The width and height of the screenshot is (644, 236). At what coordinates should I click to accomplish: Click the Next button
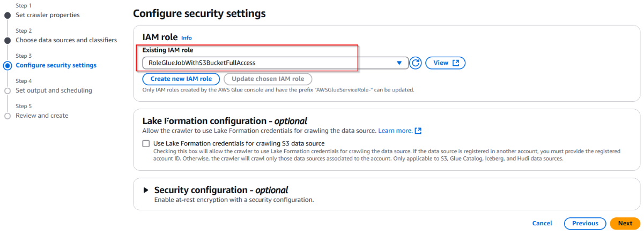(625, 223)
